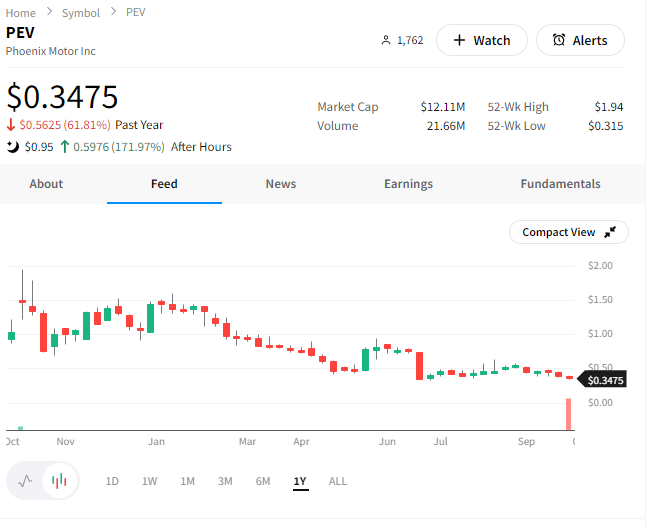Viewport: 647px width, 530px height.
Task: Switch to the News tab
Action: [x=281, y=184]
